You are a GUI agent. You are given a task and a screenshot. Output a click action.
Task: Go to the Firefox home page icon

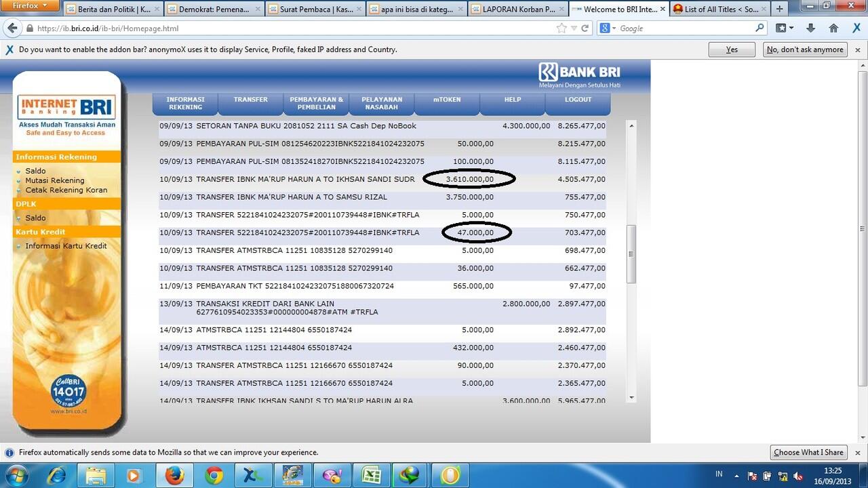pyautogui.click(x=834, y=28)
